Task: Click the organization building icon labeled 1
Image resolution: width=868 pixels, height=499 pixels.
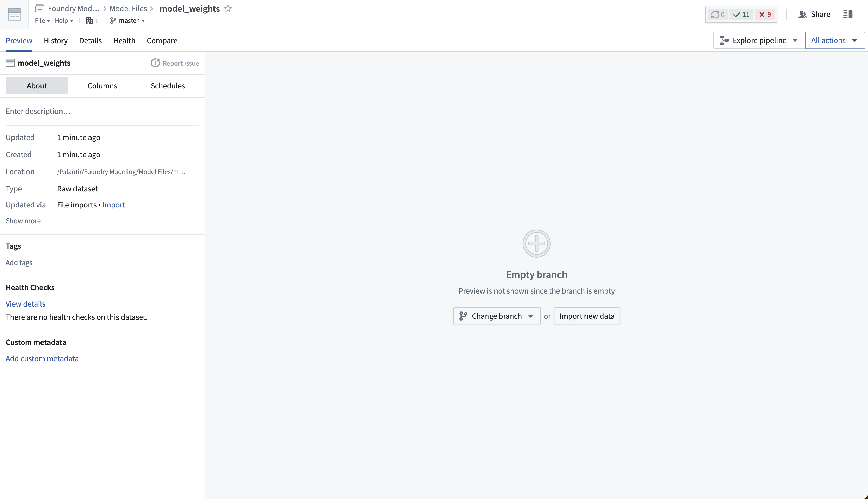Action: point(92,20)
